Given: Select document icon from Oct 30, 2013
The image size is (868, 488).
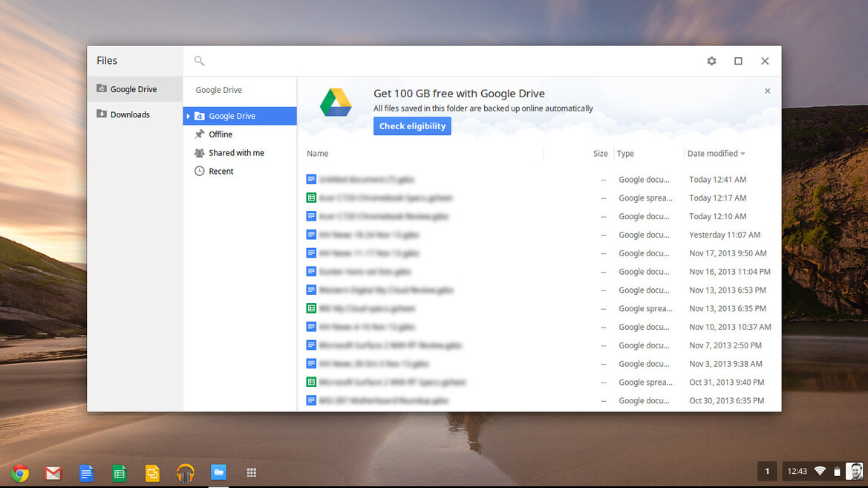Looking at the screenshot, I should click(311, 400).
